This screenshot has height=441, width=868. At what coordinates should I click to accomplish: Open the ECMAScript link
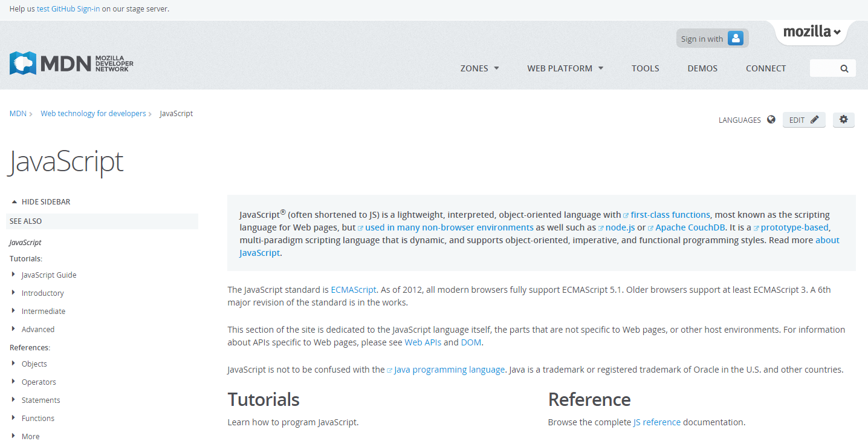coord(354,290)
